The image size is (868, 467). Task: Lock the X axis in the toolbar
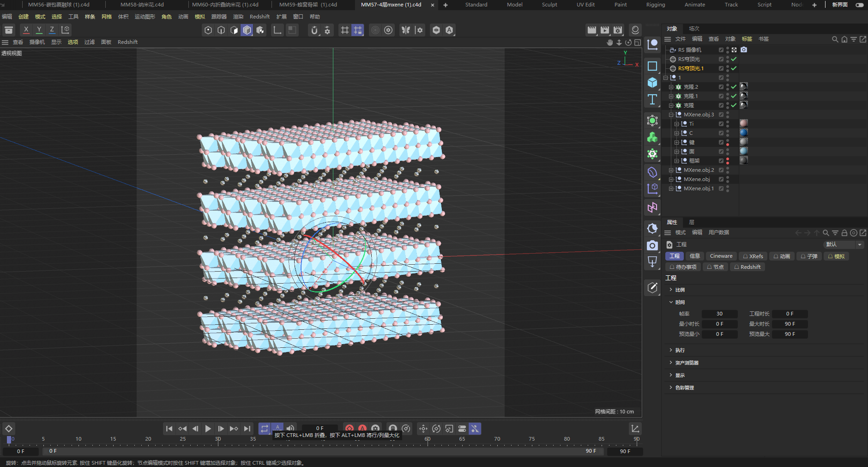26,30
